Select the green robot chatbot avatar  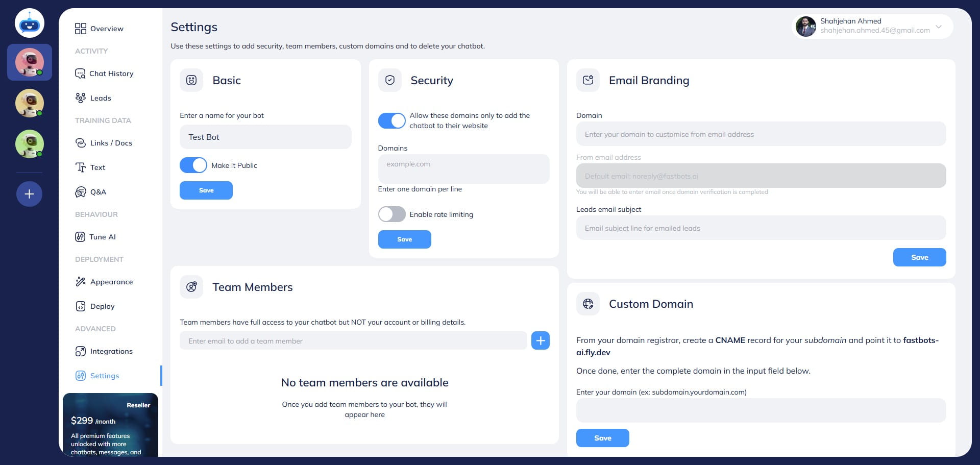pyautogui.click(x=30, y=144)
